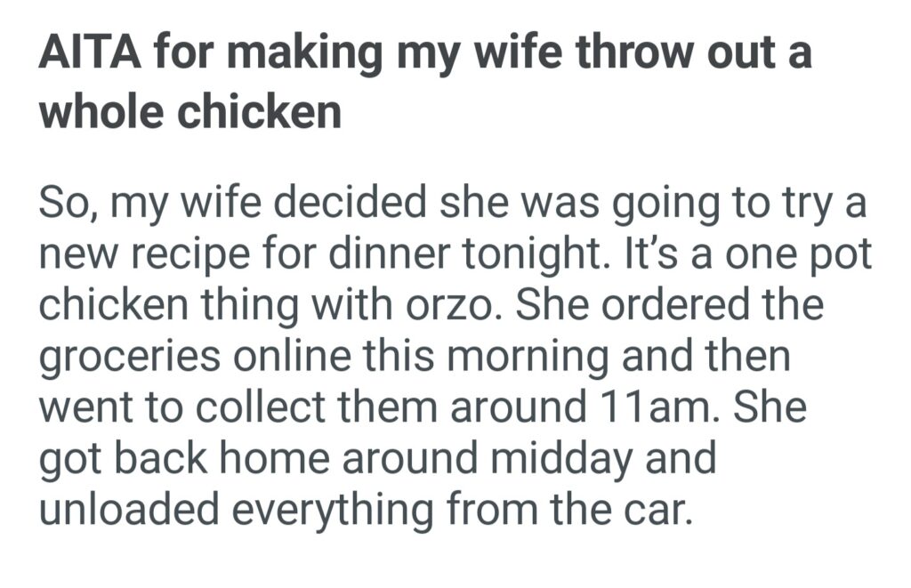This screenshot has width=911, height=588.
Task: Select "whole chicken" in the title
Action: pos(190,111)
